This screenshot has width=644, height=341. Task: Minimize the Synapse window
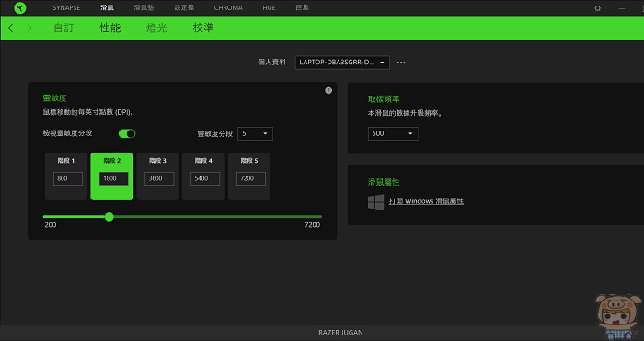[622, 8]
